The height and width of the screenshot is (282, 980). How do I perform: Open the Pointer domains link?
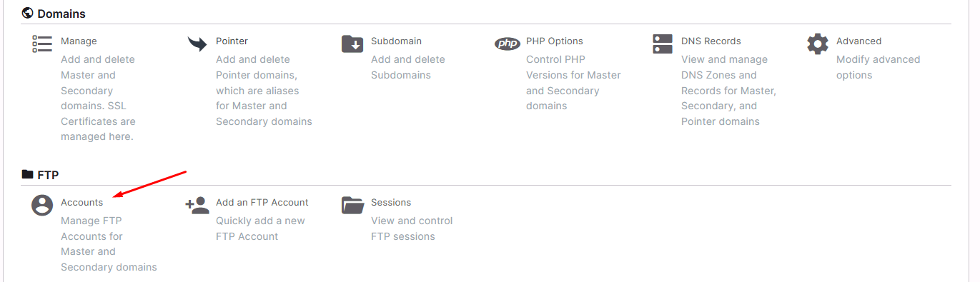(232, 41)
